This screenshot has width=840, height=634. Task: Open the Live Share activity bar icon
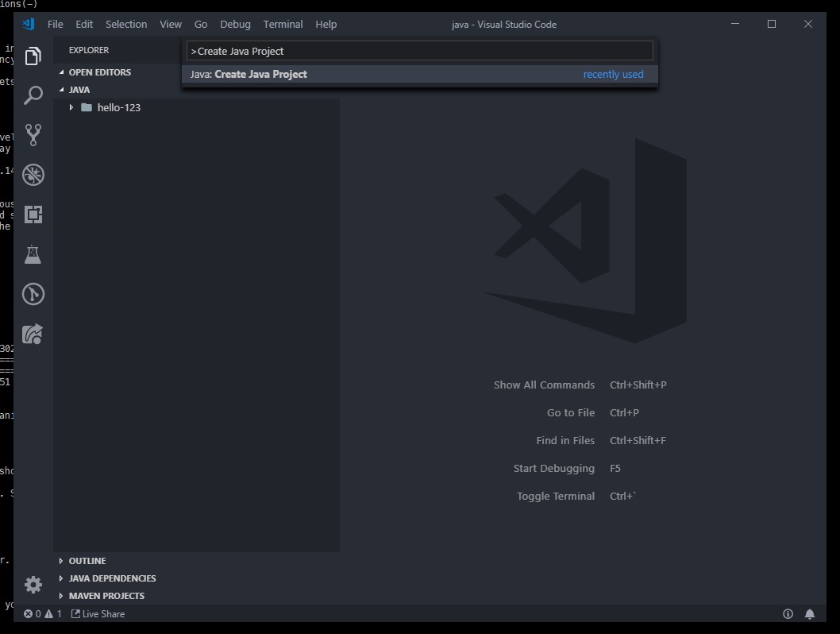coord(33,334)
